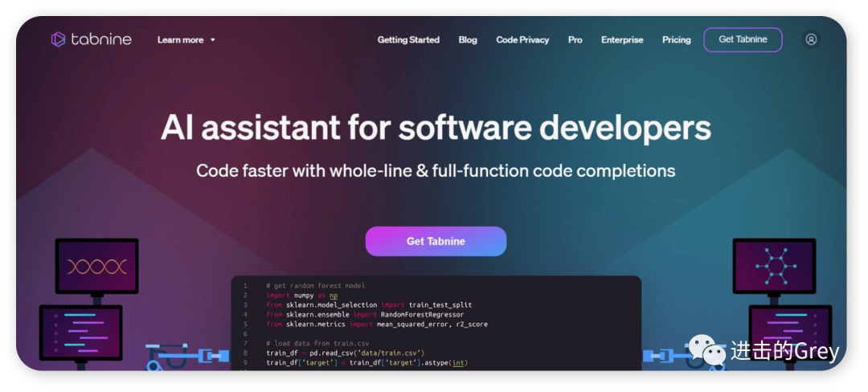Click the '# load data from train.csv' comment
868x392 pixels.
[x=317, y=343]
